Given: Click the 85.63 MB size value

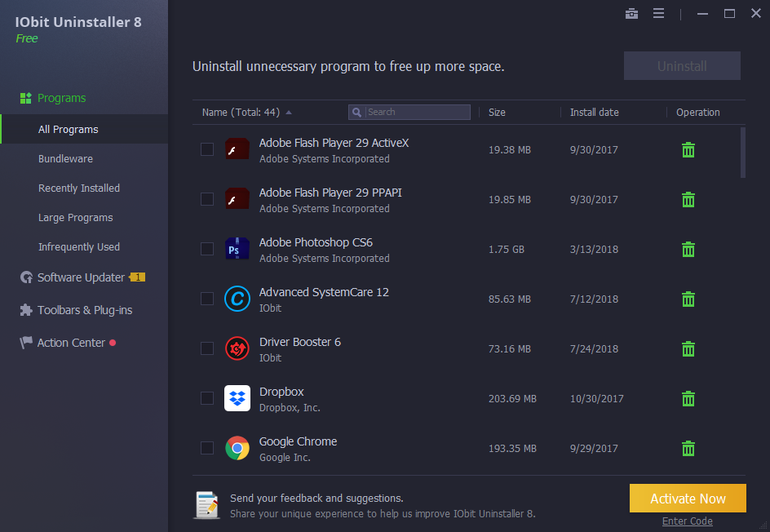Looking at the screenshot, I should (x=510, y=299).
